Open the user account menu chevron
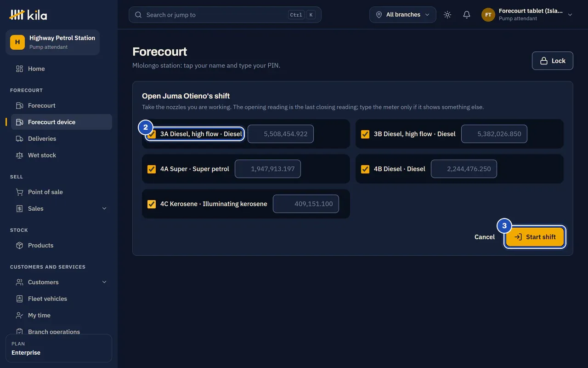The image size is (588, 368). click(570, 15)
